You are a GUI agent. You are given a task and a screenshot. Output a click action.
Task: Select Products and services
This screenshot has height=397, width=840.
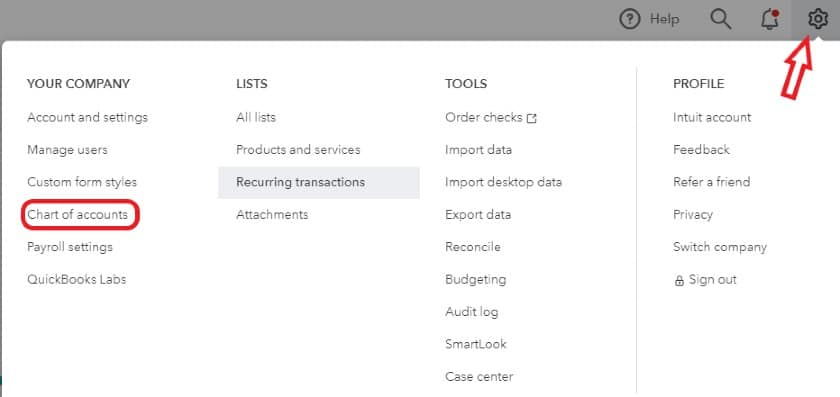tap(298, 149)
